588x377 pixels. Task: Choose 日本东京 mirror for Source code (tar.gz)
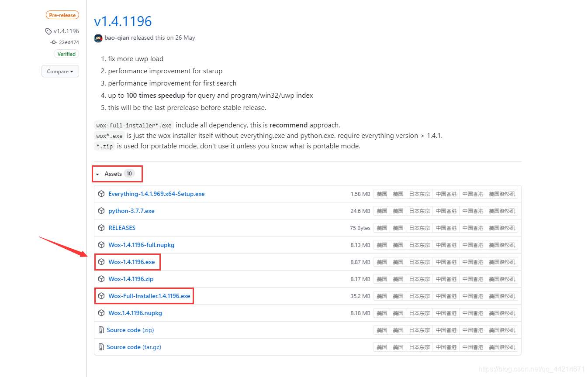click(419, 347)
